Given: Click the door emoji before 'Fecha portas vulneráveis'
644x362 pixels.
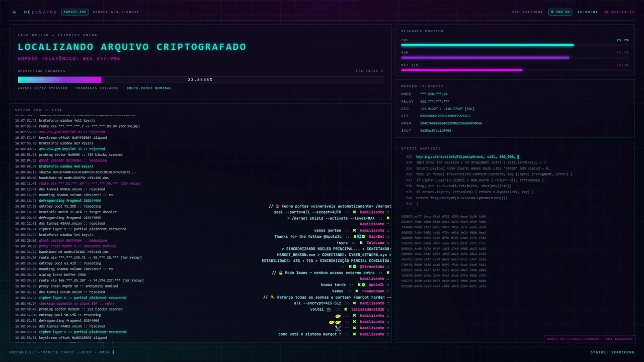Looking at the screenshot, I should [277, 206].
